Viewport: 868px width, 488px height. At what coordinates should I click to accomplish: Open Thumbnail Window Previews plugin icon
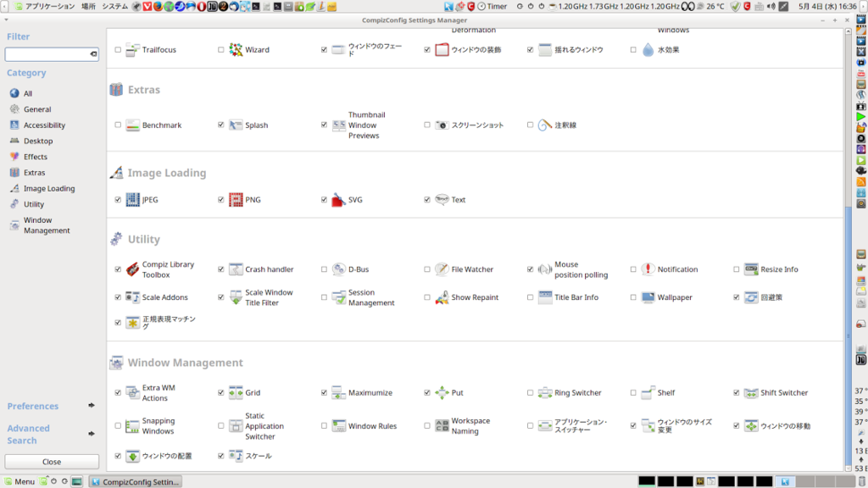(339, 125)
